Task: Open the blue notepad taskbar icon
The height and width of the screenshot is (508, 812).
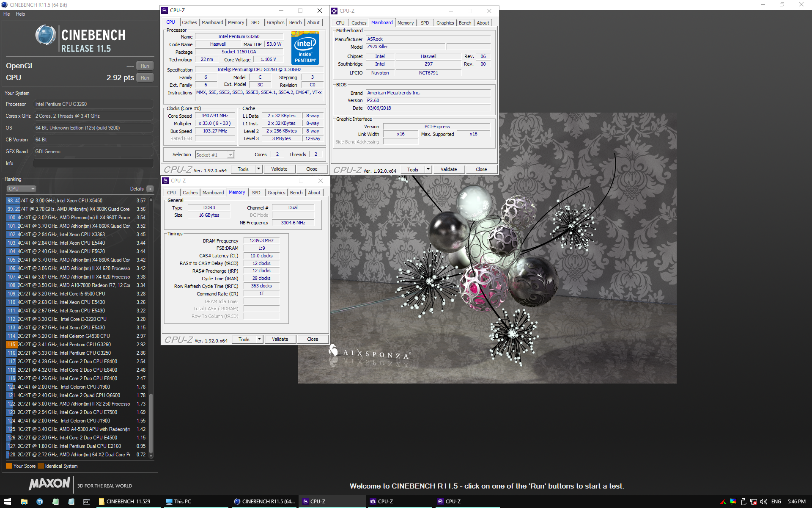Action: click(x=71, y=502)
